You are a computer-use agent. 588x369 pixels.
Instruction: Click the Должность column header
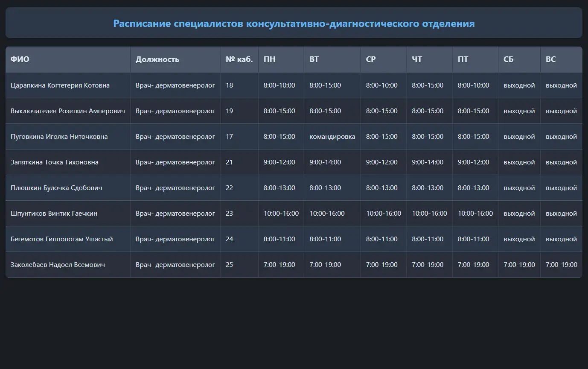[157, 59]
